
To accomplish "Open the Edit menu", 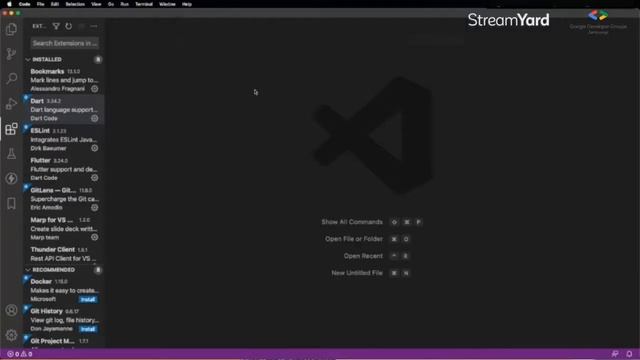I will click(55, 4).
